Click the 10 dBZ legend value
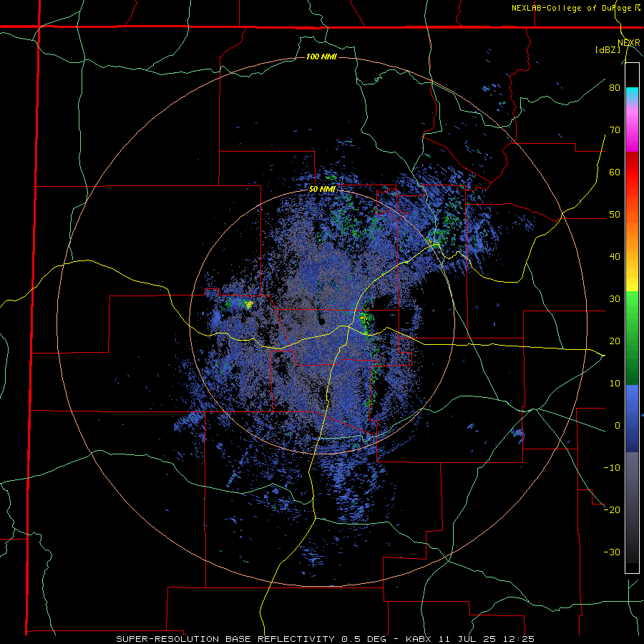Viewport: 644px width, 644px height. click(x=615, y=384)
